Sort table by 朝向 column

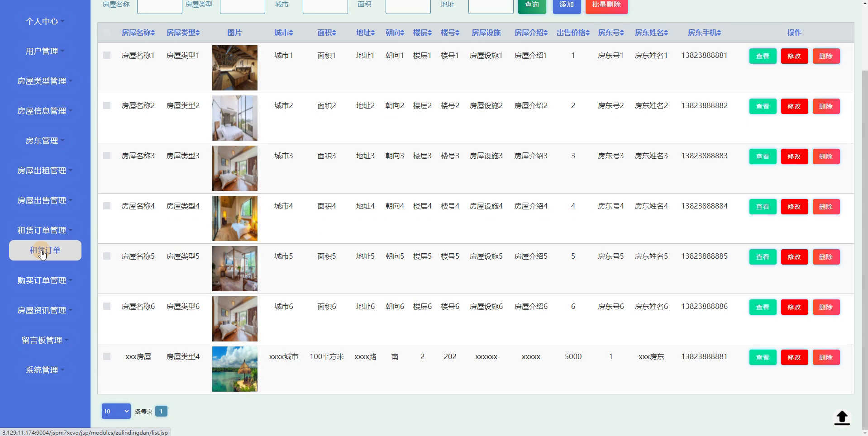(395, 33)
